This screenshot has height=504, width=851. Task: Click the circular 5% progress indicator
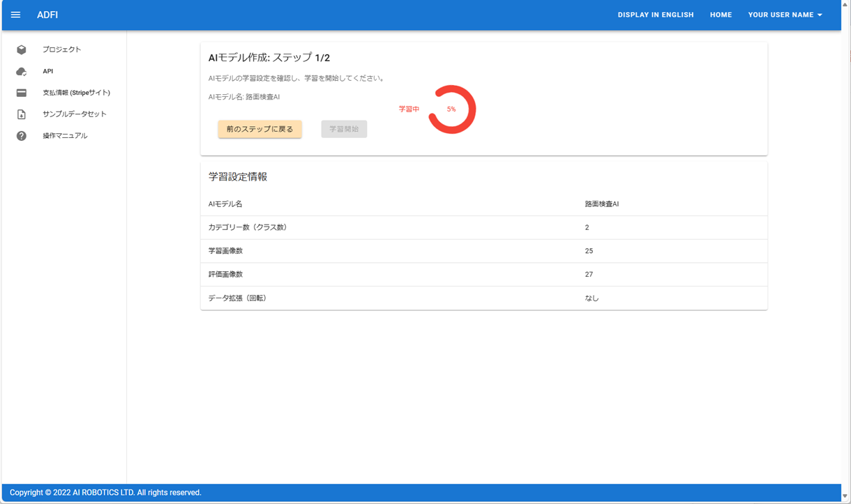[x=452, y=109]
